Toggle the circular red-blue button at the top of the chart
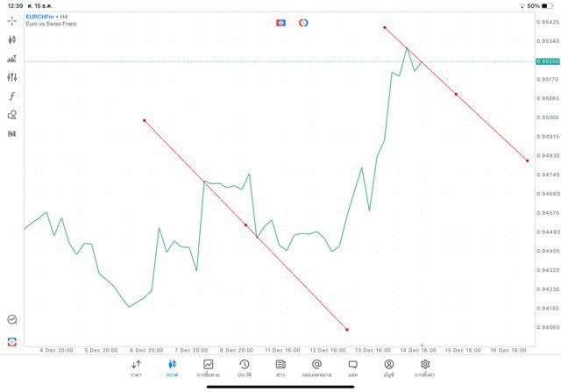 click(303, 23)
